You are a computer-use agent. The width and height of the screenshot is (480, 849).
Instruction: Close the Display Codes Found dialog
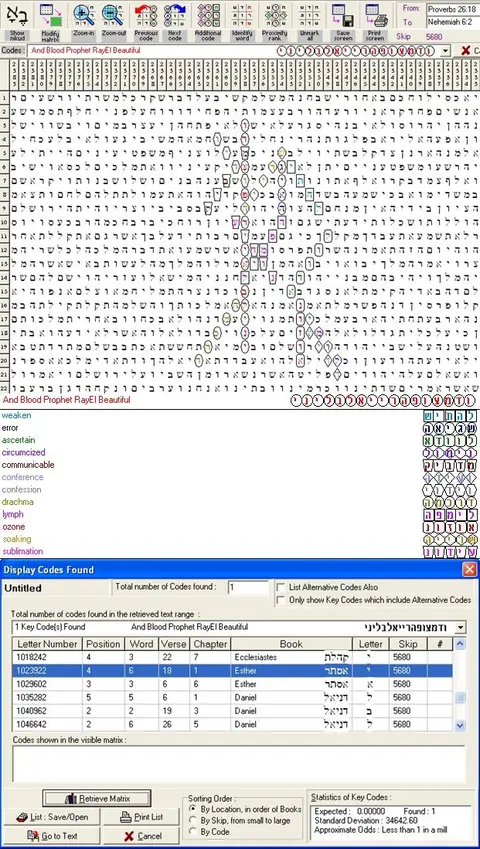[x=469, y=570]
